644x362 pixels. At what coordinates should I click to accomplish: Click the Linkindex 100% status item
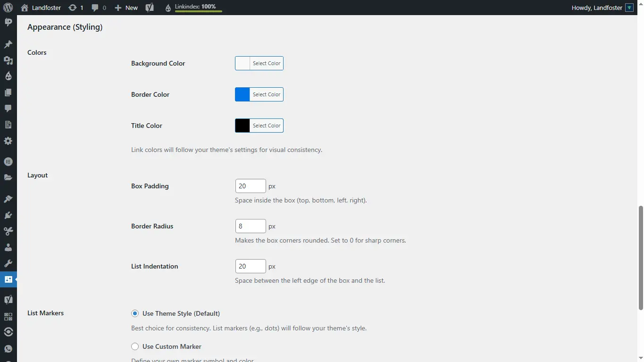194,8
